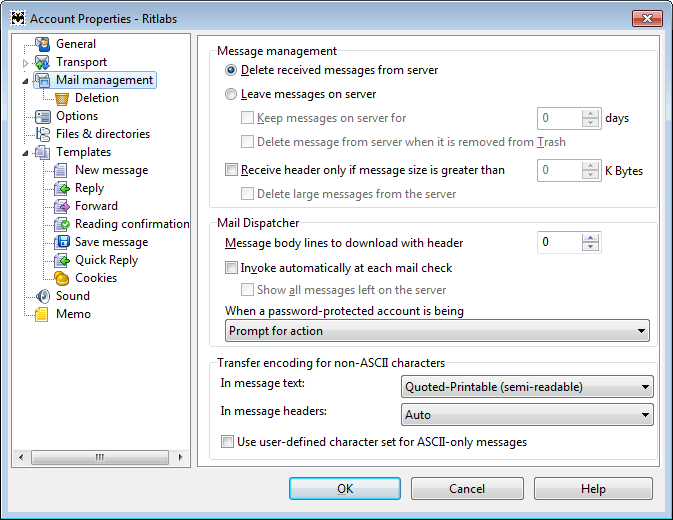The image size is (673, 520).
Task: Open the Quoted-Printable encoding dropdown
Action: click(527, 387)
